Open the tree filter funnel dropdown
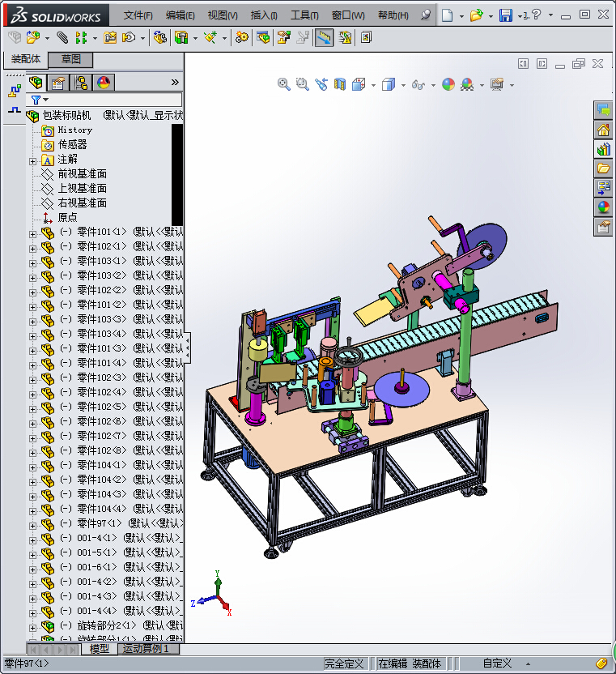 [40, 100]
